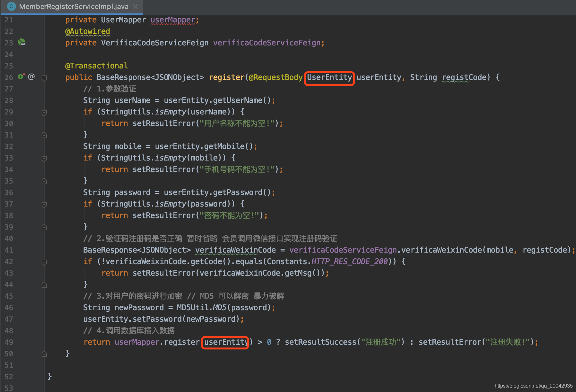
Task: Click fold end marker at line 44
Action: 44,285
